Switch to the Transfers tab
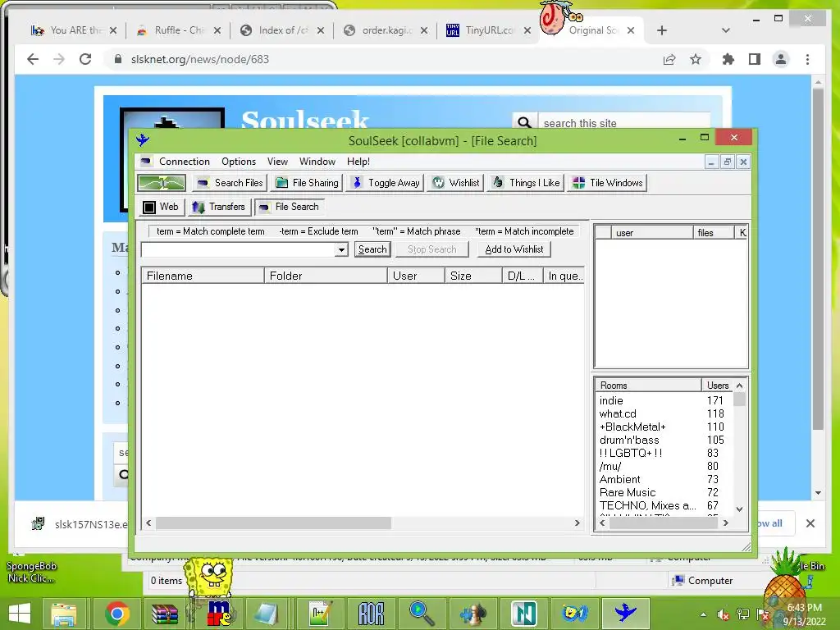The width and height of the screenshot is (840, 630). pos(219,207)
